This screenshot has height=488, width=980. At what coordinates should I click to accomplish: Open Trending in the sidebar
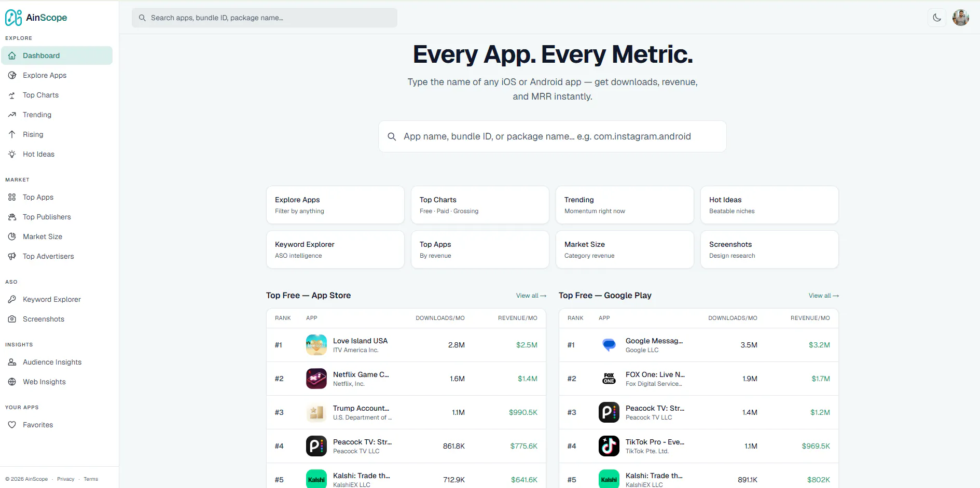[57, 115]
